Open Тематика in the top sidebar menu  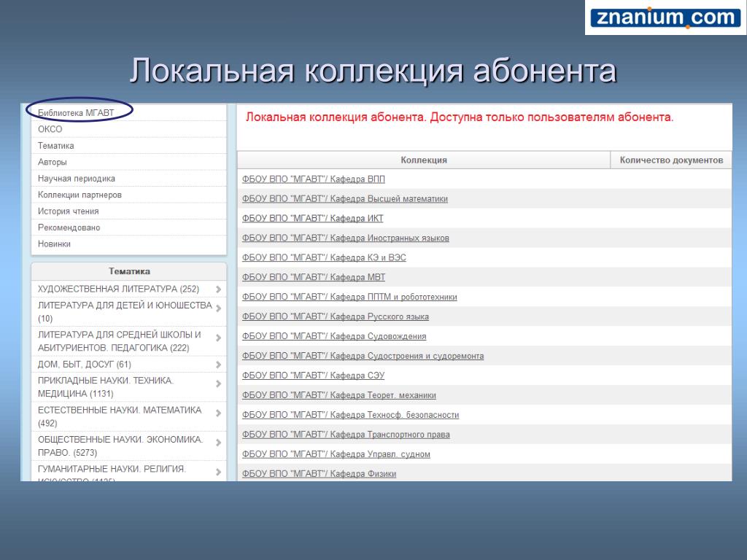[55, 146]
